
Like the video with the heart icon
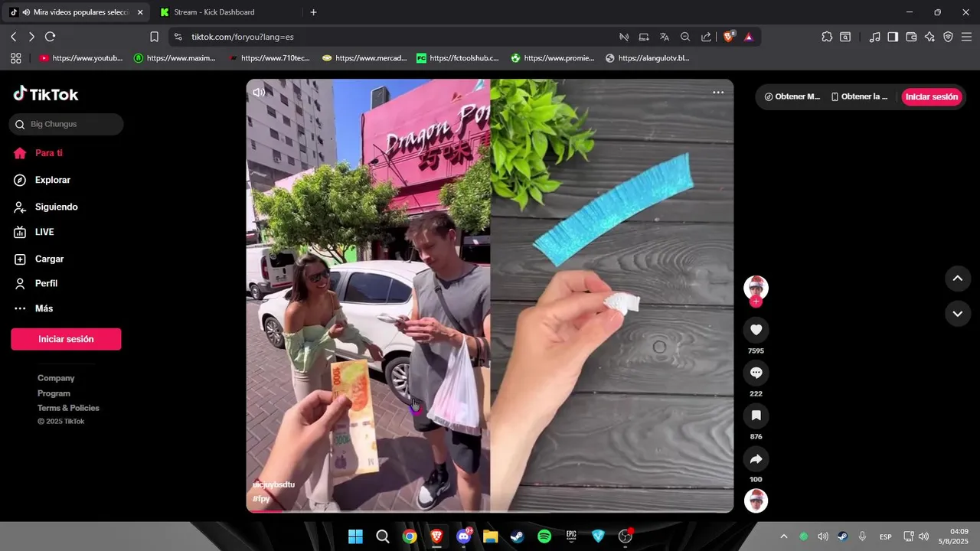pos(756,330)
